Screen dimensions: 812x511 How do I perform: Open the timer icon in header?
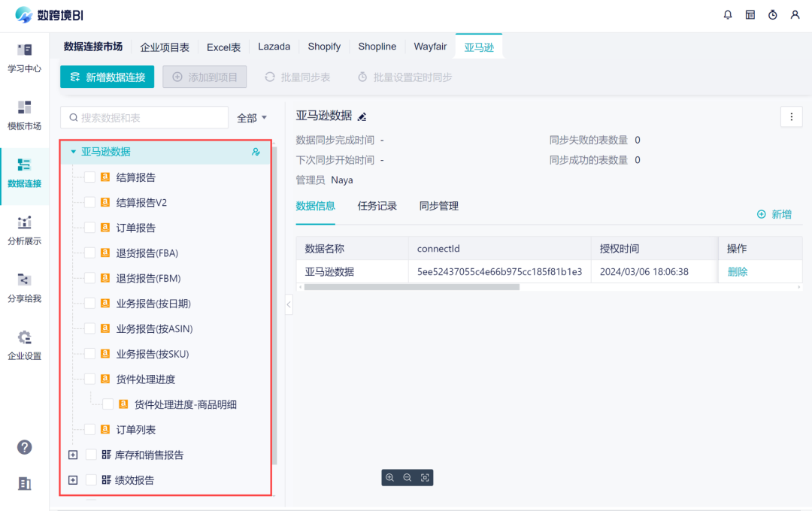(772, 15)
